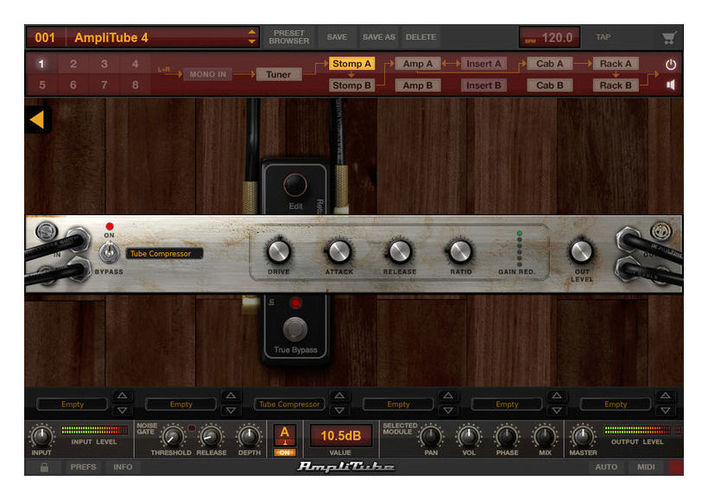Click the TAP tempo button
Image resolution: width=708 pixels, height=500 pixels.
pos(603,37)
